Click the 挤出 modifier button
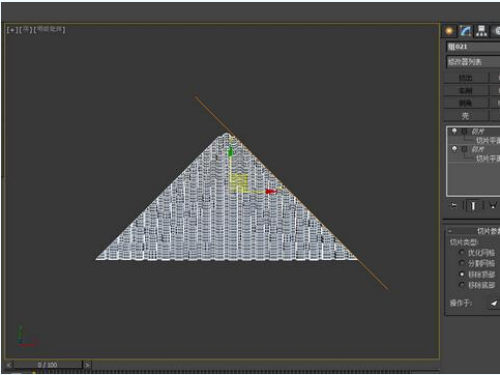The image size is (500, 375). (x=466, y=78)
